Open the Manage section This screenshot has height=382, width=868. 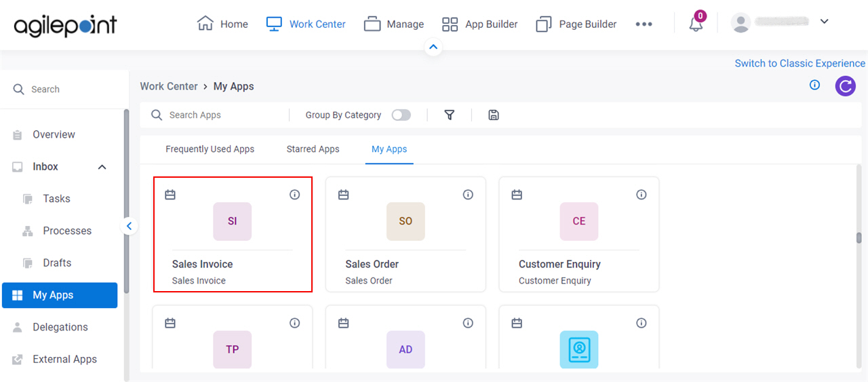tap(393, 24)
